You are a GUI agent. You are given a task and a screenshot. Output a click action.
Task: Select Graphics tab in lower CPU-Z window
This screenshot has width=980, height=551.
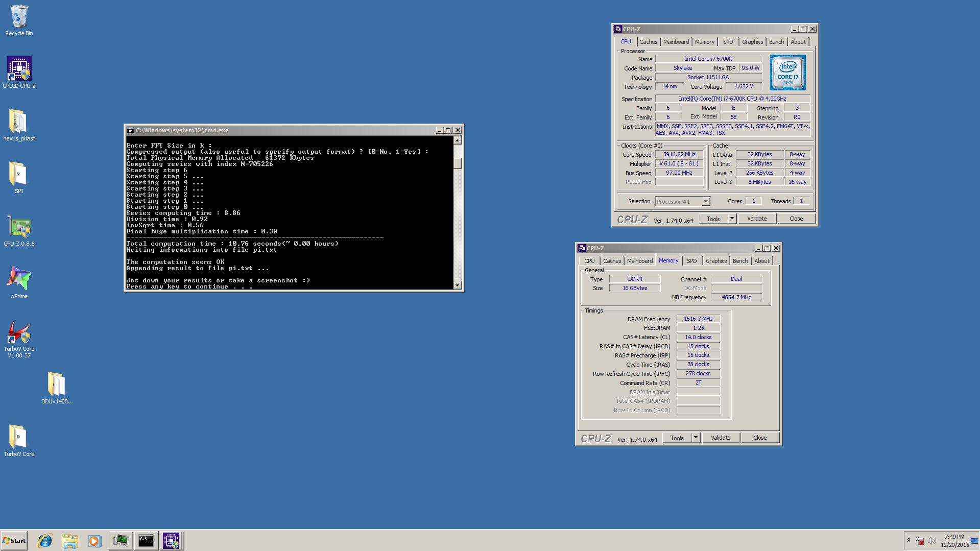[716, 261]
